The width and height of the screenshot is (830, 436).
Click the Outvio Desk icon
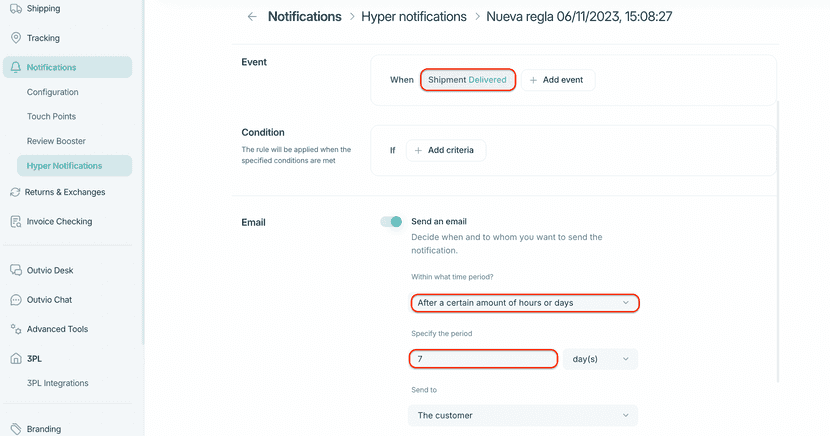pos(15,270)
